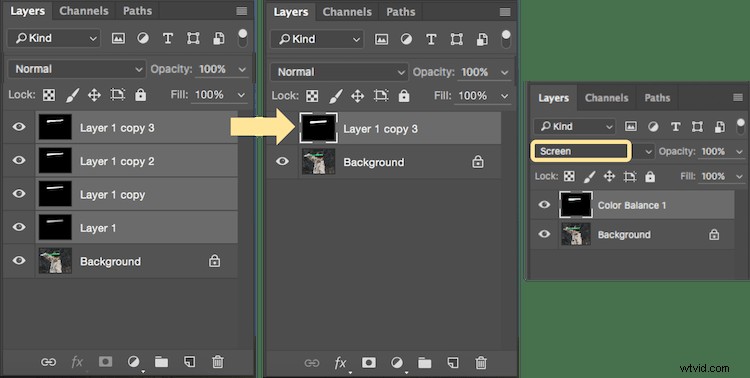The width and height of the screenshot is (750, 378).
Task: Delete layer trash icon in middle panel
Action: [481, 362]
